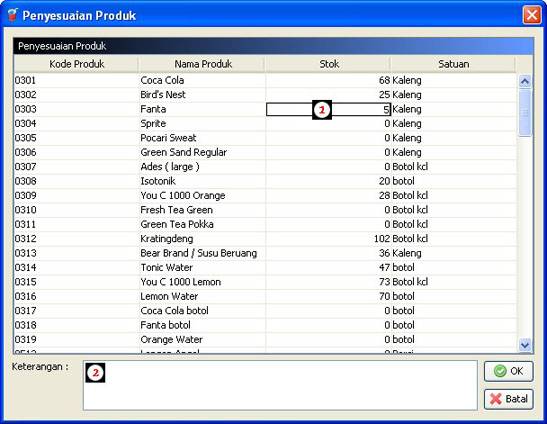Click stock value 20 for Isotonik
This screenshot has width=547, height=424.
pos(384,181)
